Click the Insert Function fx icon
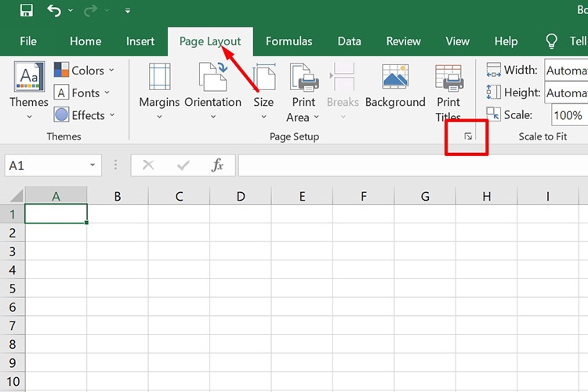Viewport: 588px width, 392px height. (218, 165)
